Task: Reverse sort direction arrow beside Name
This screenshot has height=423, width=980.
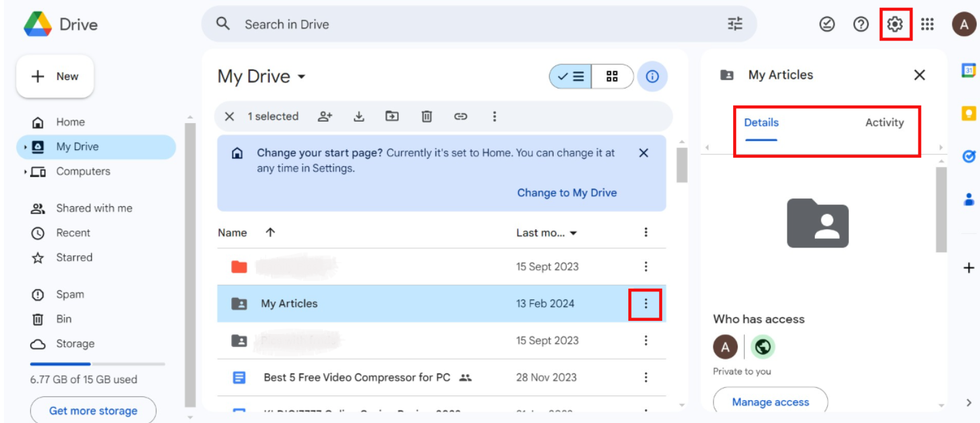Action: pos(270,232)
